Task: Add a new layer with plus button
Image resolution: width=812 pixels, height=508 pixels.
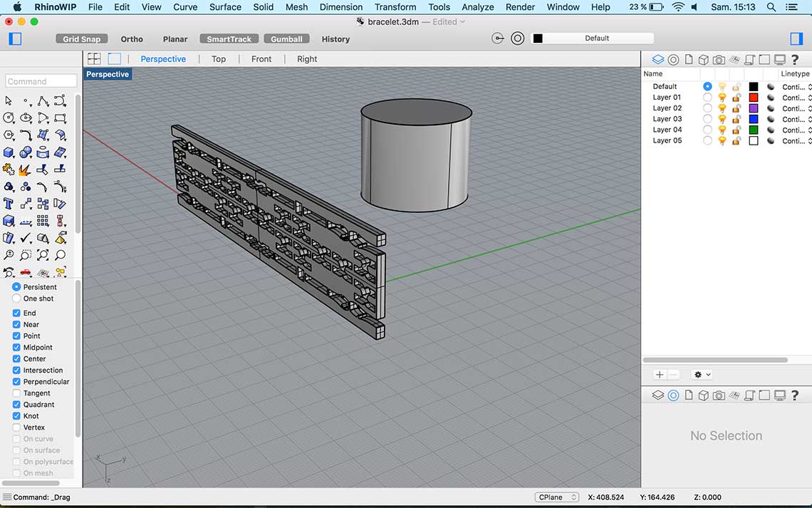Action: click(660, 374)
